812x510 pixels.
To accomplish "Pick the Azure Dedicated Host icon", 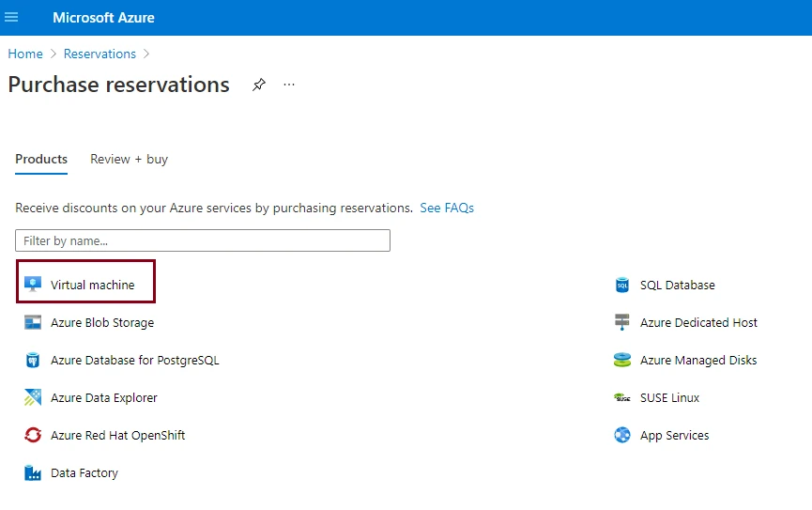I will point(622,322).
